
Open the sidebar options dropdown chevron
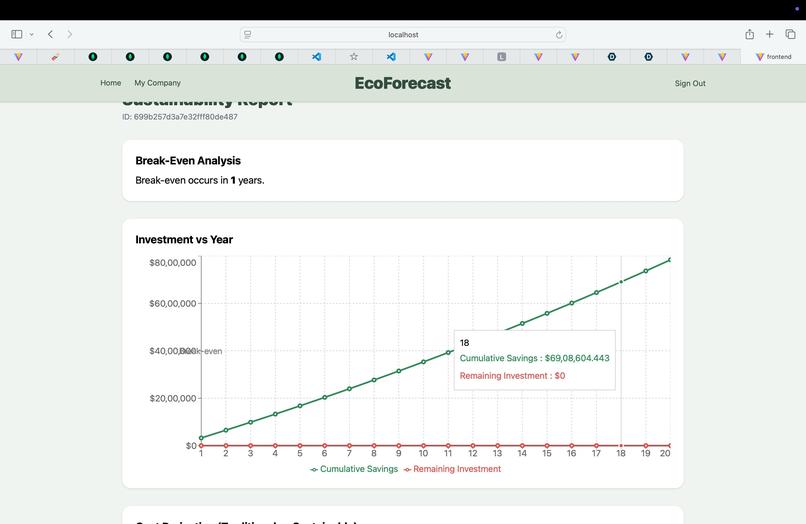tap(31, 34)
